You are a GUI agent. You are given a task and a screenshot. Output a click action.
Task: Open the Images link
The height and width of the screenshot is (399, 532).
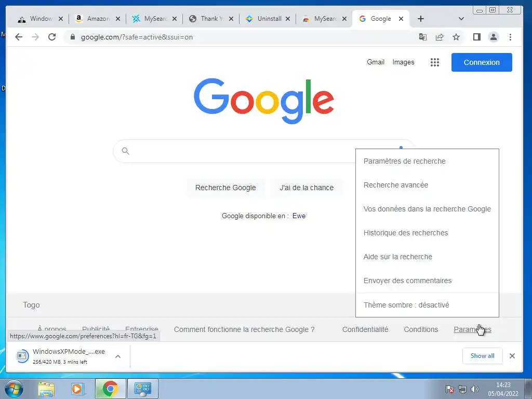[403, 62]
